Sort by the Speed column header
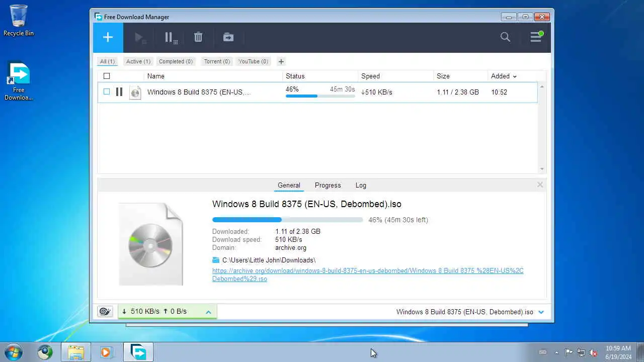 pyautogui.click(x=370, y=76)
